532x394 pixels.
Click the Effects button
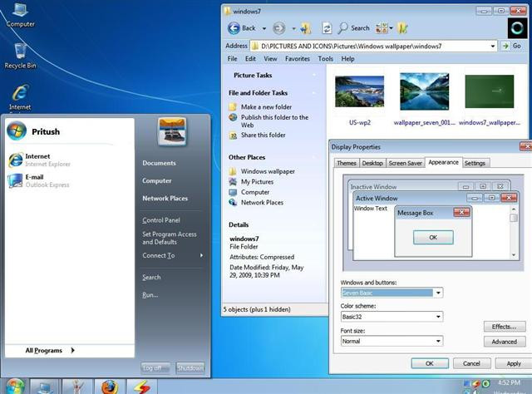click(x=505, y=327)
